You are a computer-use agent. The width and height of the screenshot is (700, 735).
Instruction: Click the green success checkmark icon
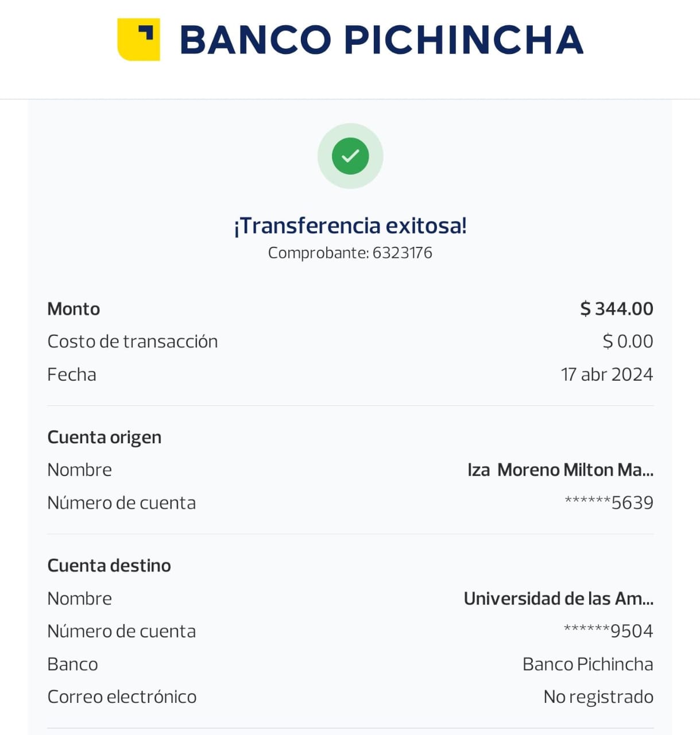(x=350, y=156)
